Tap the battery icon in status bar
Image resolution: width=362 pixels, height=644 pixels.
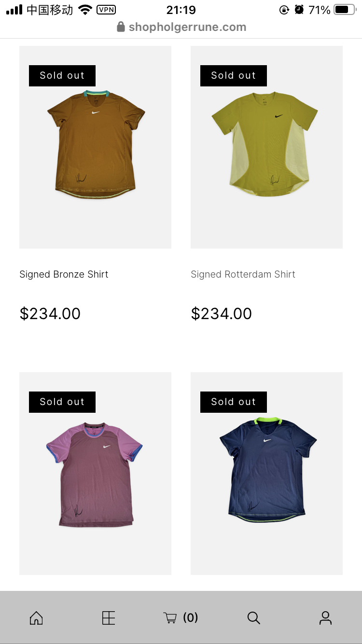coord(345,10)
